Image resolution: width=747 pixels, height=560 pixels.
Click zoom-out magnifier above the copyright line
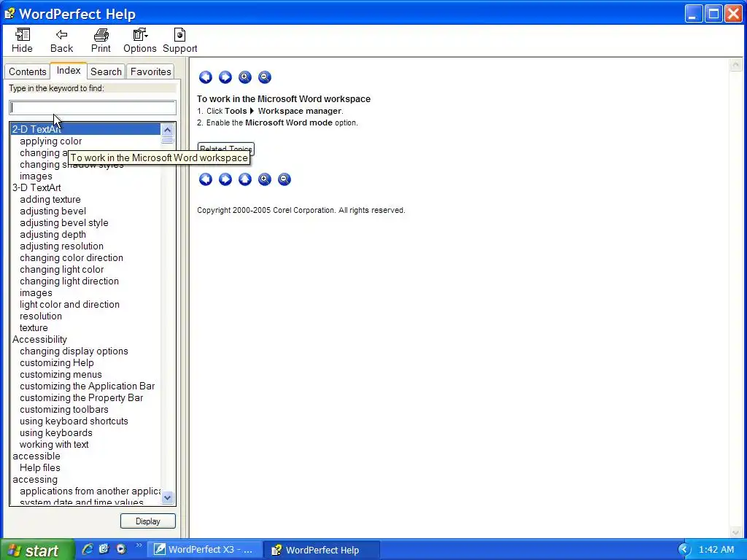[284, 179]
